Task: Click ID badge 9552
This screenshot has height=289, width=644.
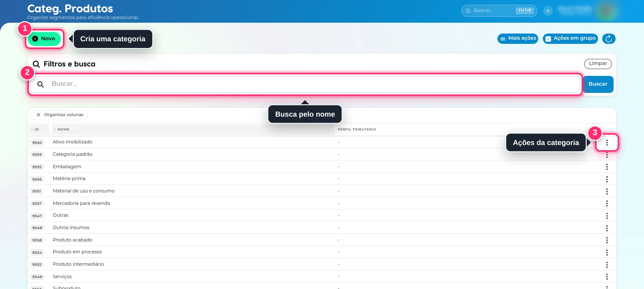Action: (37, 264)
